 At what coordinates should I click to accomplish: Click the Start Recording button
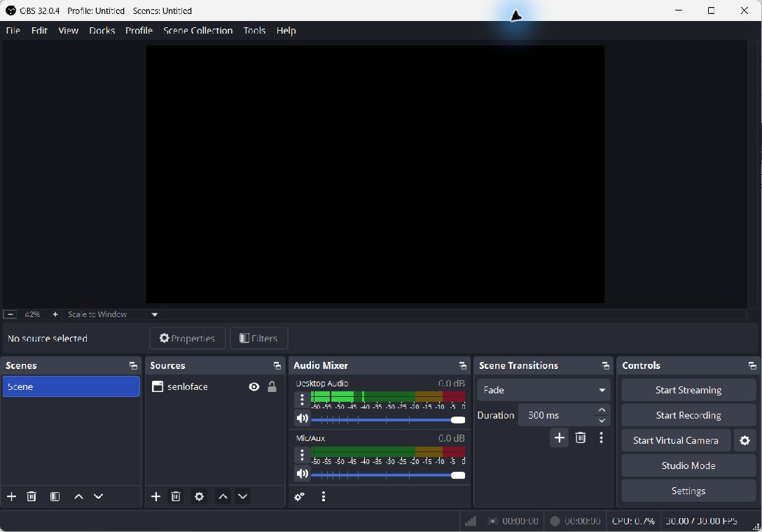[688, 415]
